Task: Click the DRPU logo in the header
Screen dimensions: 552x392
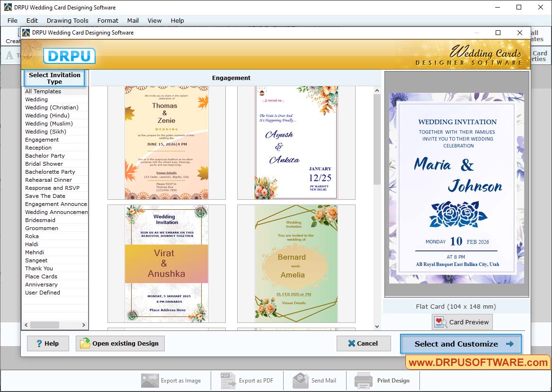Action: (x=69, y=56)
